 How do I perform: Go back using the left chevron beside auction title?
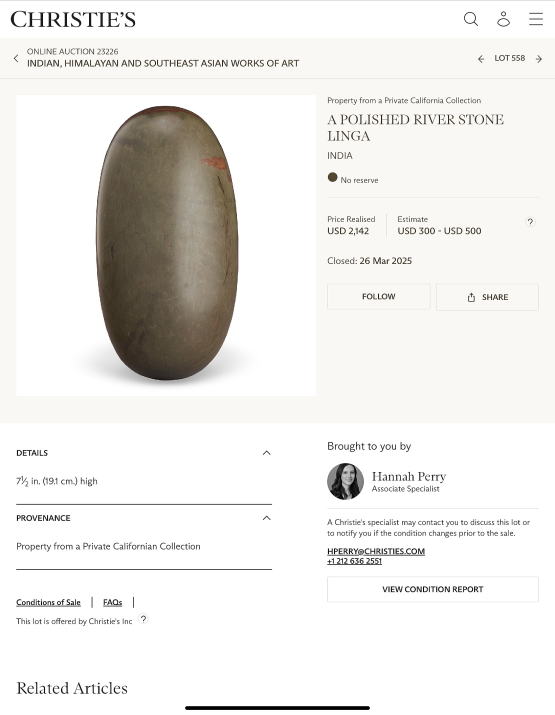tap(16, 58)
